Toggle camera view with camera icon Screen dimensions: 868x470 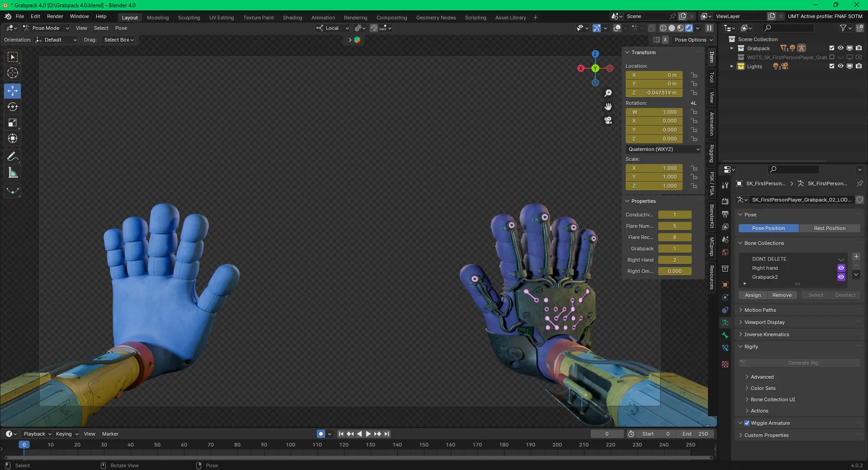(608, 120)
